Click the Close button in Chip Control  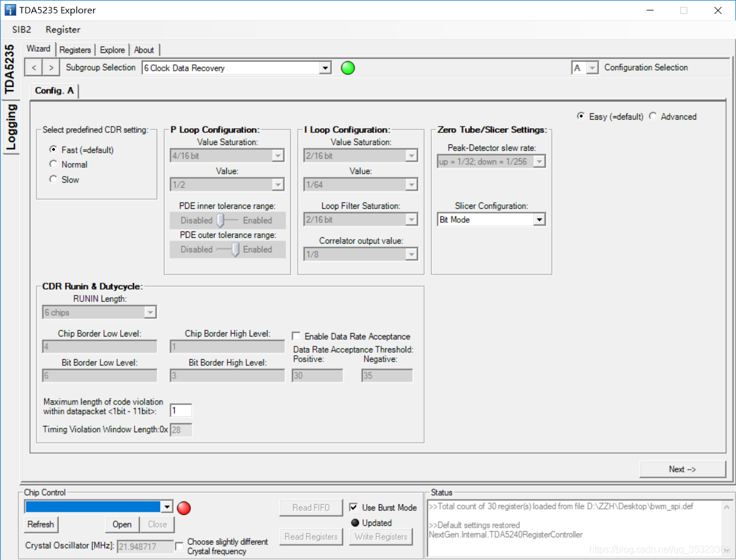pos(157,524)
